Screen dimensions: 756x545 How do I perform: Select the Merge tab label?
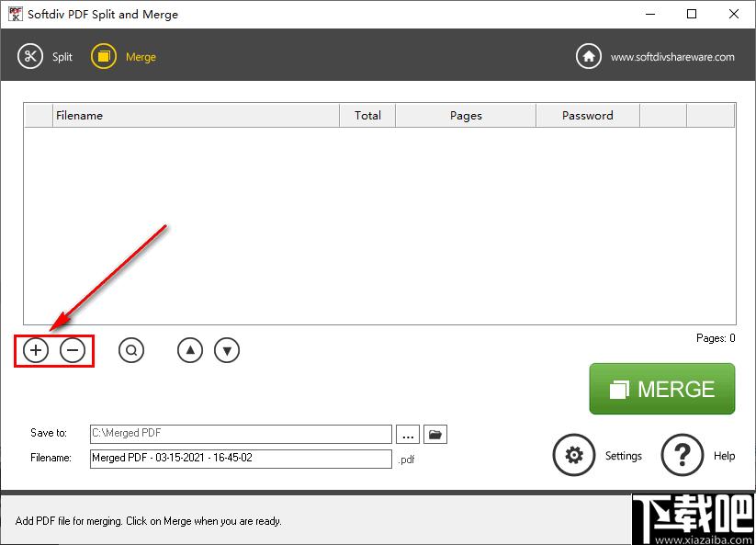pos(141,57)
